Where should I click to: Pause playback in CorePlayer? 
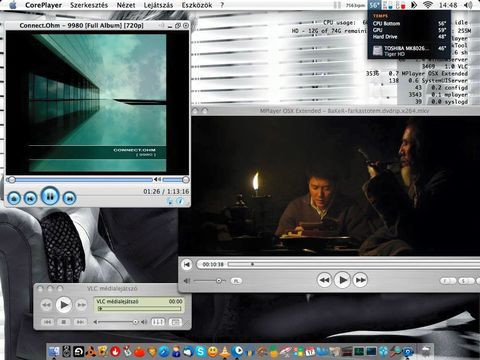50,196
